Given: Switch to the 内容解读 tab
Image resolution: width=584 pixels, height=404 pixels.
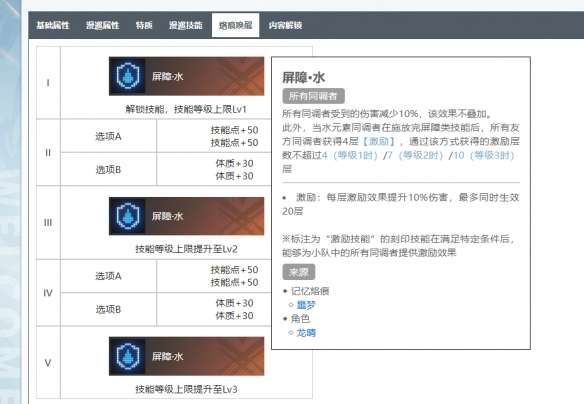Looking at the screenshot, I should click(x=285, y=25).
